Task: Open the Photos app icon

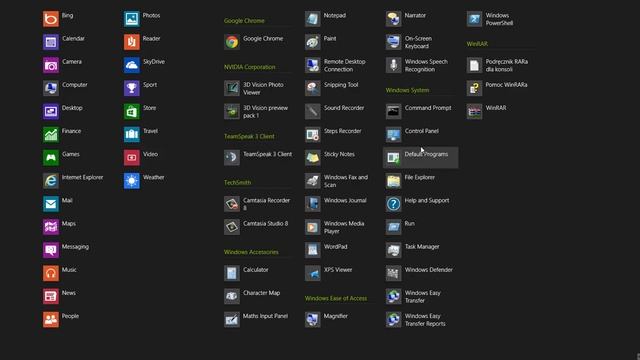Action: [x=132, y=19]
